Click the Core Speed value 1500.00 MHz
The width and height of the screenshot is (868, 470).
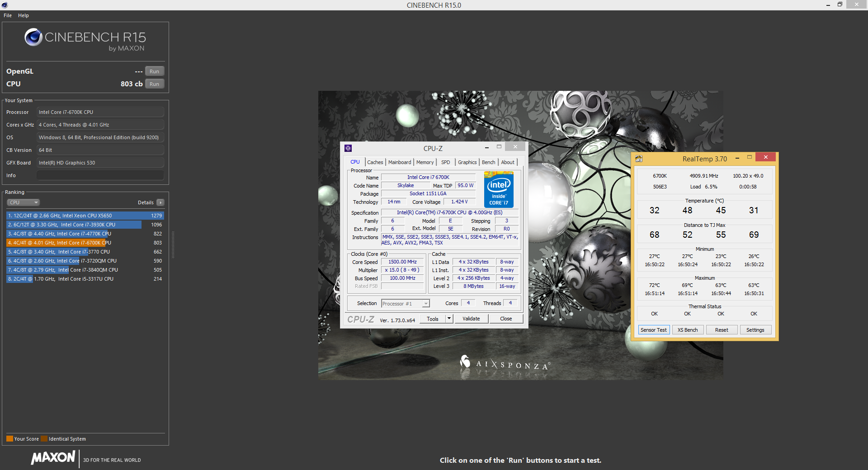(x=402, y=262)
